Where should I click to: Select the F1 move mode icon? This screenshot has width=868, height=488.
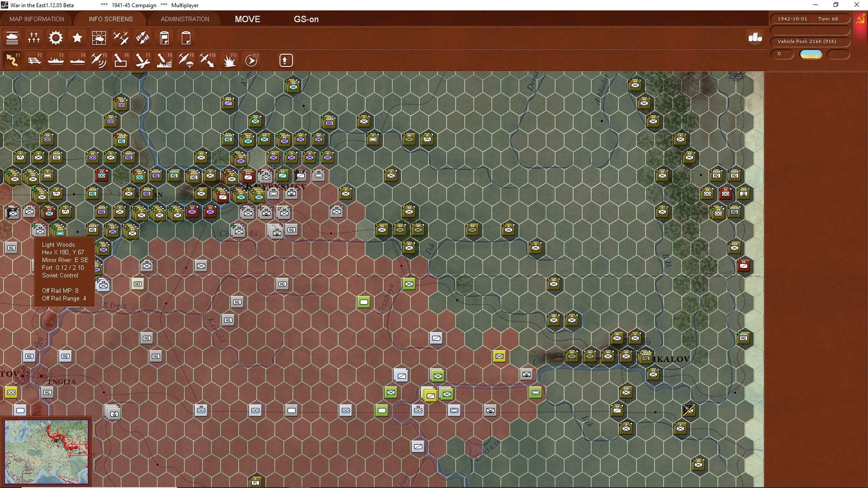(x=12, y=60)
